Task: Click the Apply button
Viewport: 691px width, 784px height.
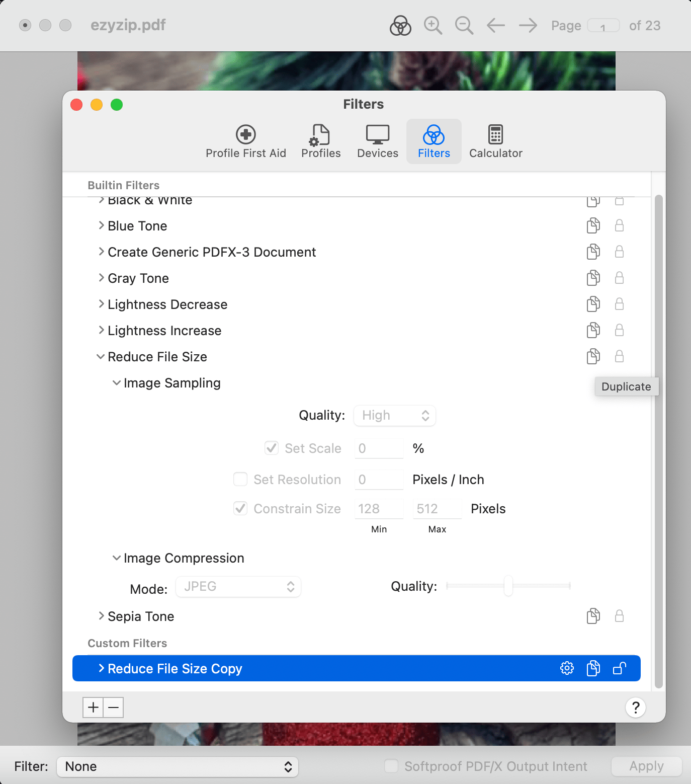Action: click(646, 766)
